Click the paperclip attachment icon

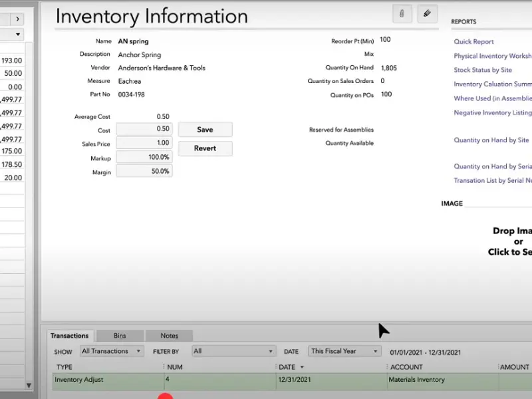point(402,13)
